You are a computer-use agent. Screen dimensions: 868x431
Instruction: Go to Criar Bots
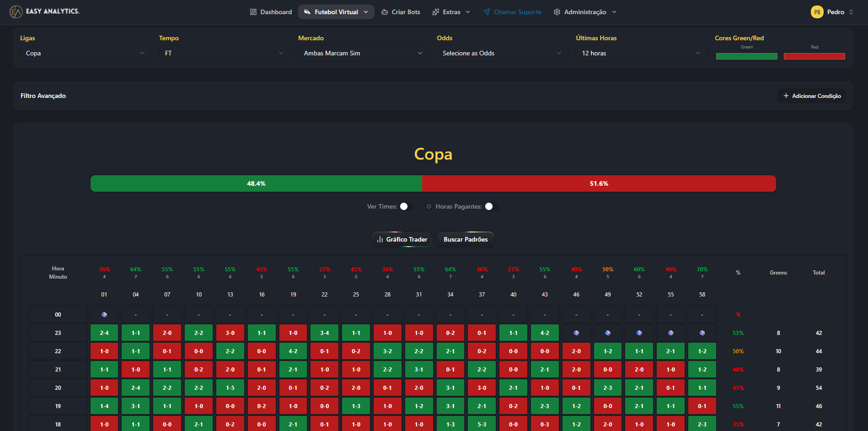(401, 12)
